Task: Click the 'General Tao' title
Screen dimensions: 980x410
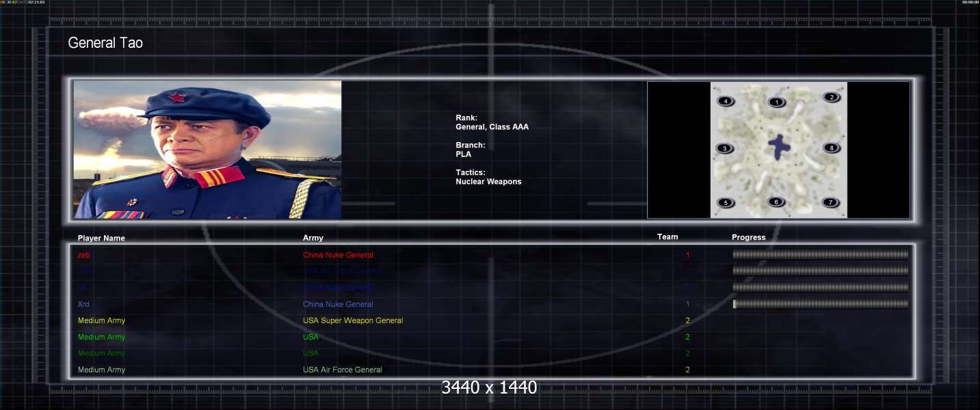Action: tap(105, 43)
